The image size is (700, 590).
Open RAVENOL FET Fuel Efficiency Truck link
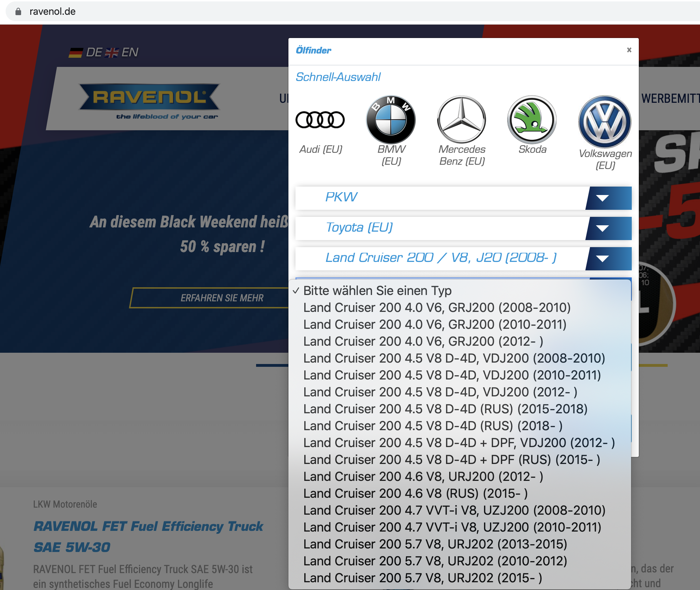[x=148, y=537]
